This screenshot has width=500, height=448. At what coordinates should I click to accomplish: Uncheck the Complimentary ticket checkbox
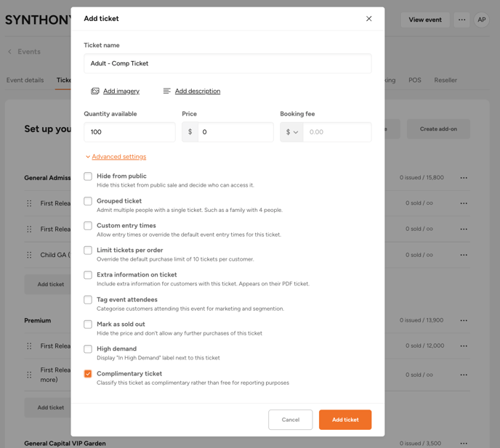click(88, 374)
